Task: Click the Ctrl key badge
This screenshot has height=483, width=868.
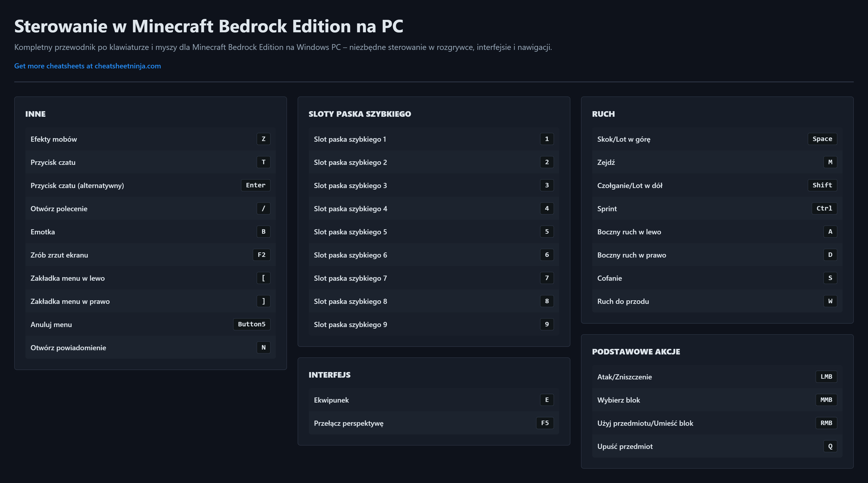Action: 824,208
